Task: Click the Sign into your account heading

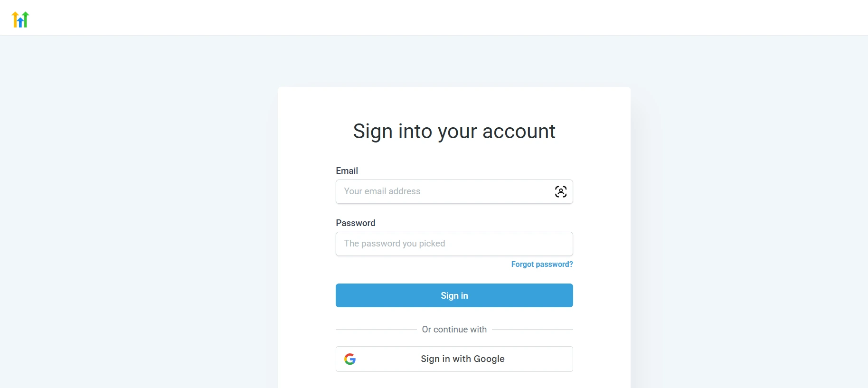Action: [x=454, y=132]
